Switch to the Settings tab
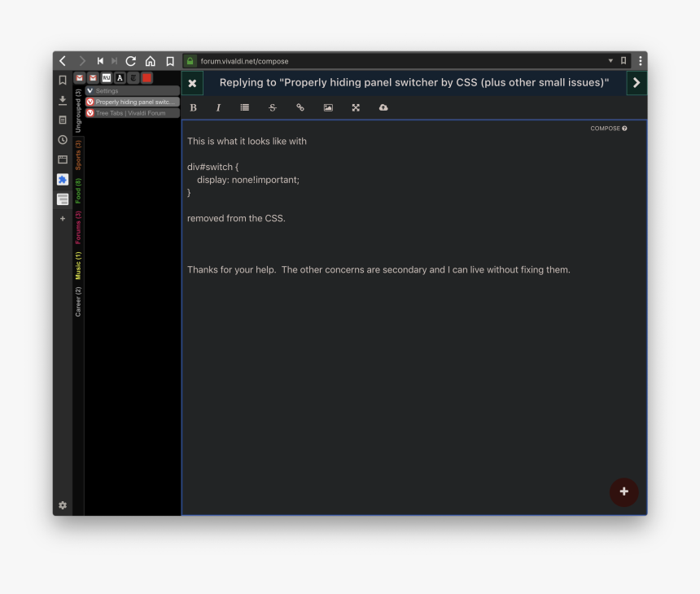Screen dimensions: 700x594 pyautogui.click(x=132, y=90)
